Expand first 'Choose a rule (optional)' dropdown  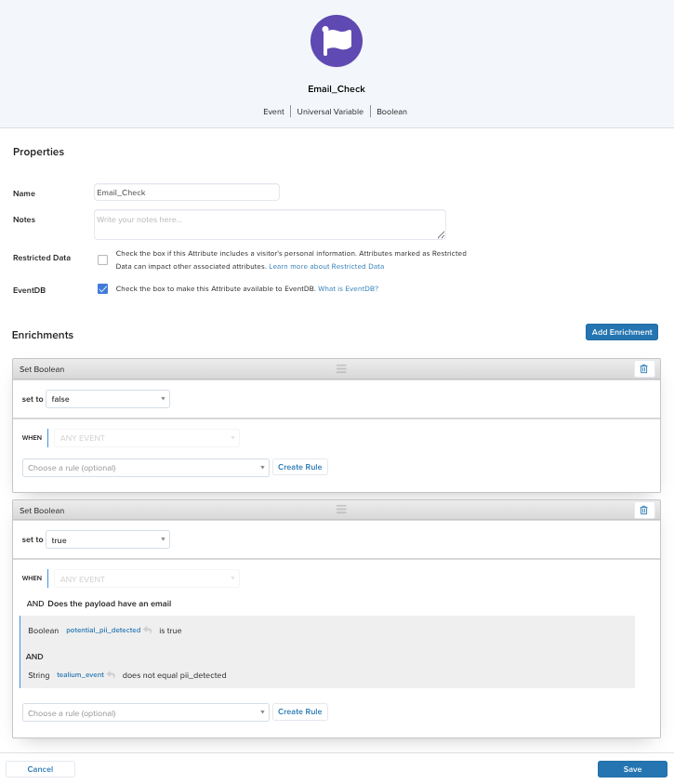tap(145, 468)
